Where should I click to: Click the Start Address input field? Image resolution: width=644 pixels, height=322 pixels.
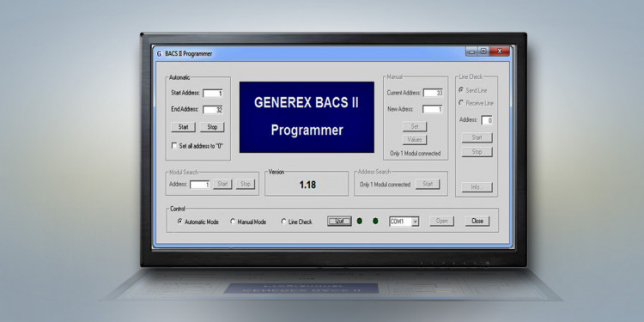click(213, 94)
